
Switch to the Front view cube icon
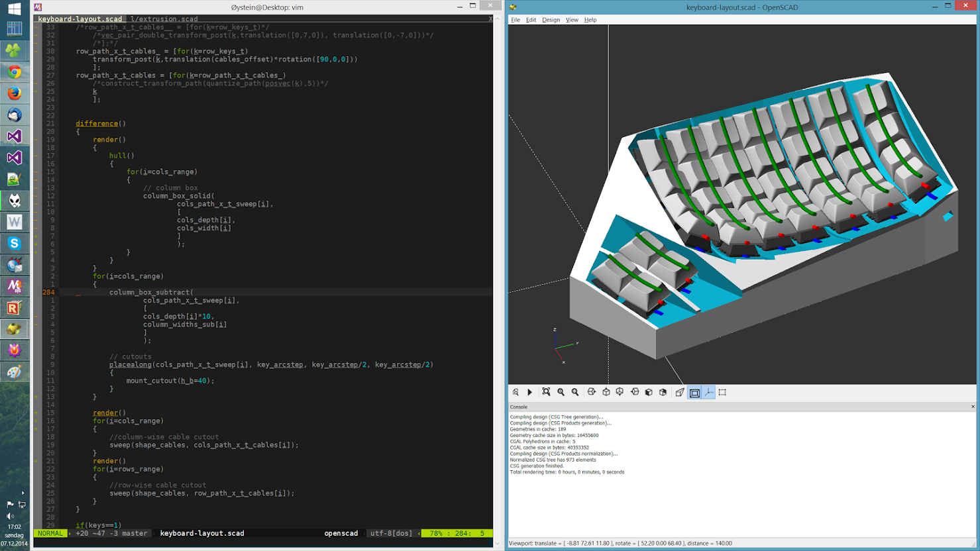pos(650,392)
